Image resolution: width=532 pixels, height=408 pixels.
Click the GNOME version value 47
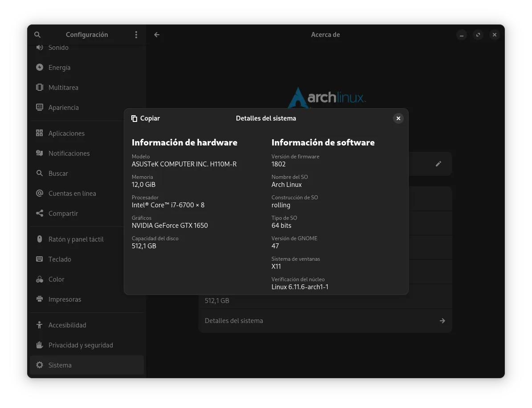click(275, 246)
